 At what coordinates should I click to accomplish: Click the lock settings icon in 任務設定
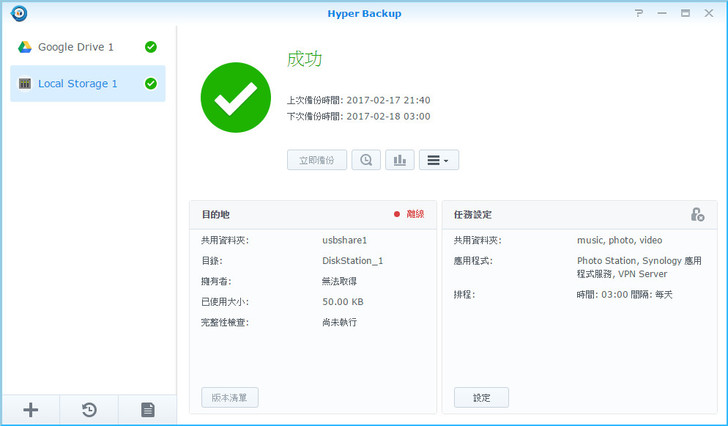[x=697, y=214]
